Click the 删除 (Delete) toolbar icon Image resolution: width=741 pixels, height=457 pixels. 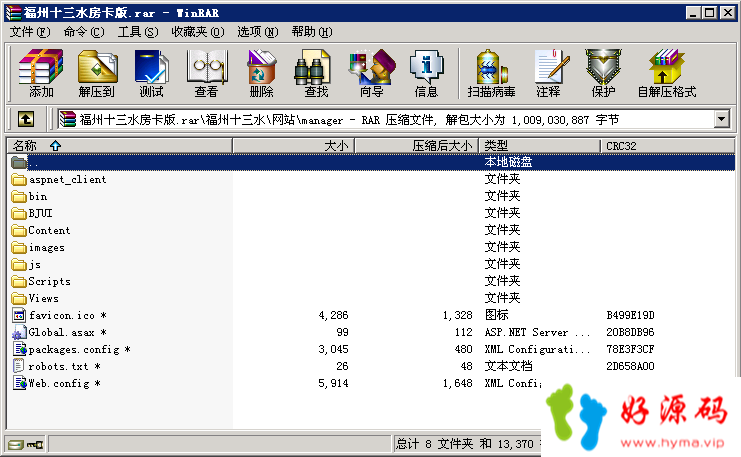point(261,73)
